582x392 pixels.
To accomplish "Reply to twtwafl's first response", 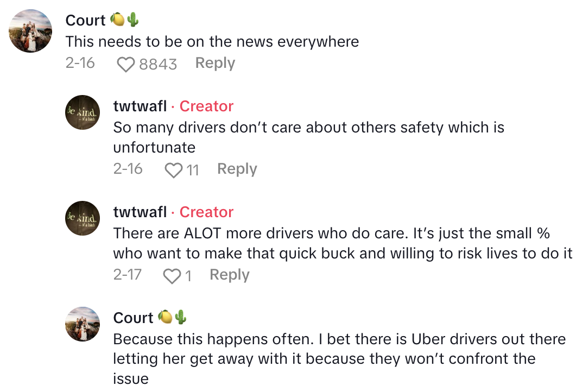I will pyautogui.click(x=237, y=169).
